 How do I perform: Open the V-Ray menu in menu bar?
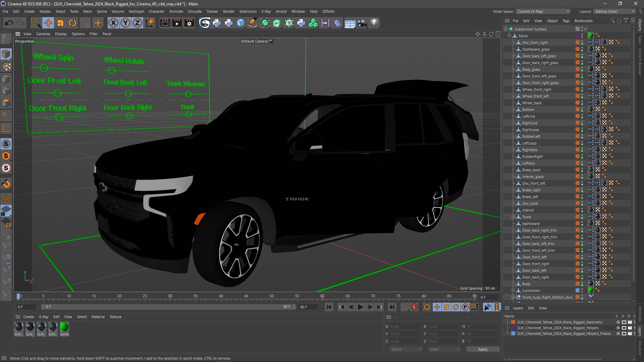coord(266,11)
